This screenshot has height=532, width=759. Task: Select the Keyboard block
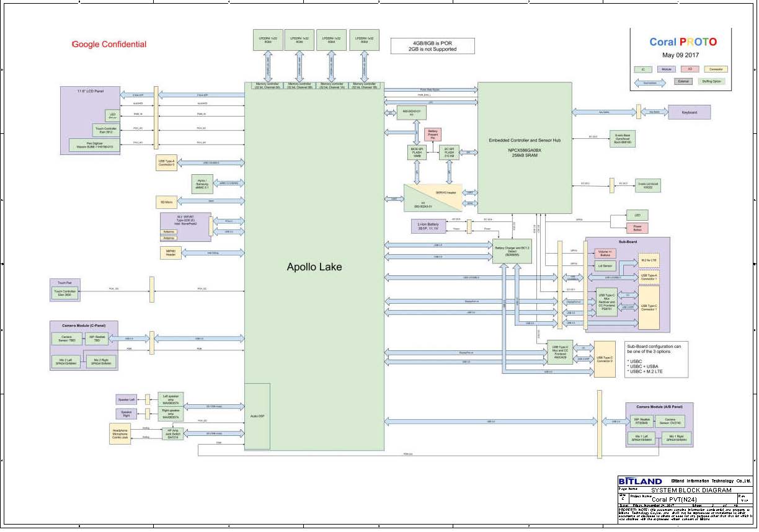(x=689, y=112)
